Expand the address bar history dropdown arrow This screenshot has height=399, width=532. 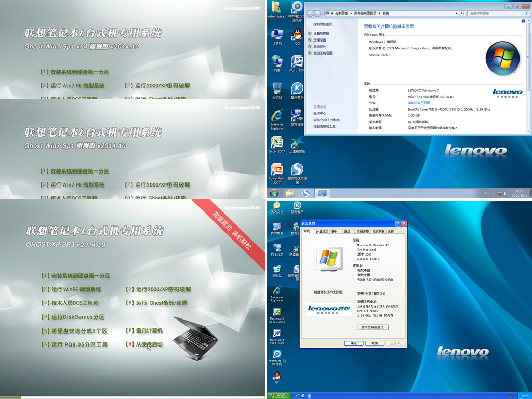pyautogui.click(x=456, y=13)
